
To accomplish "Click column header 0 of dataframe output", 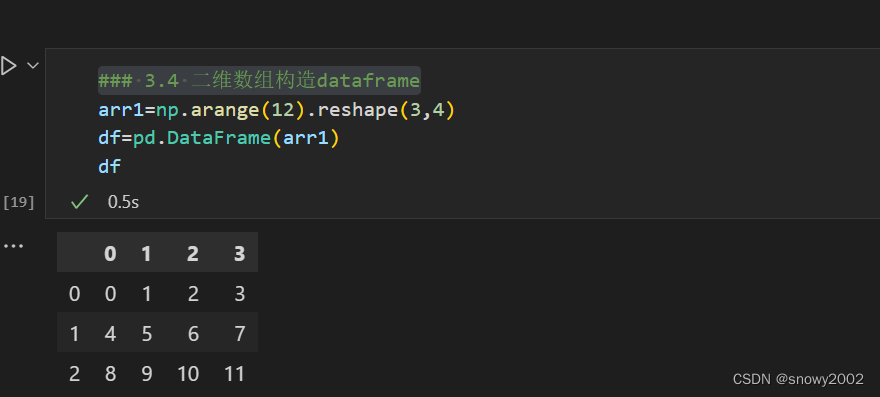I will pyautogui.click(x=110, y=254).
